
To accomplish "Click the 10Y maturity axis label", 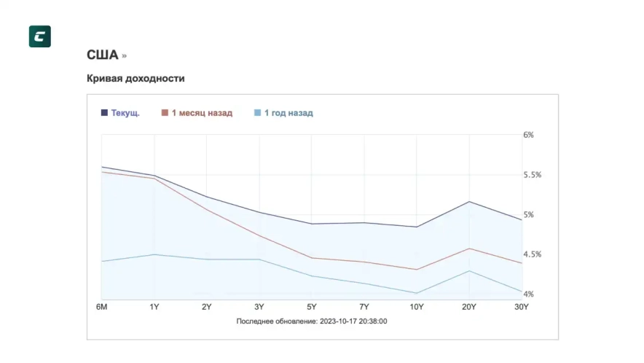I will pyautogui.click(x=416, y=307).
